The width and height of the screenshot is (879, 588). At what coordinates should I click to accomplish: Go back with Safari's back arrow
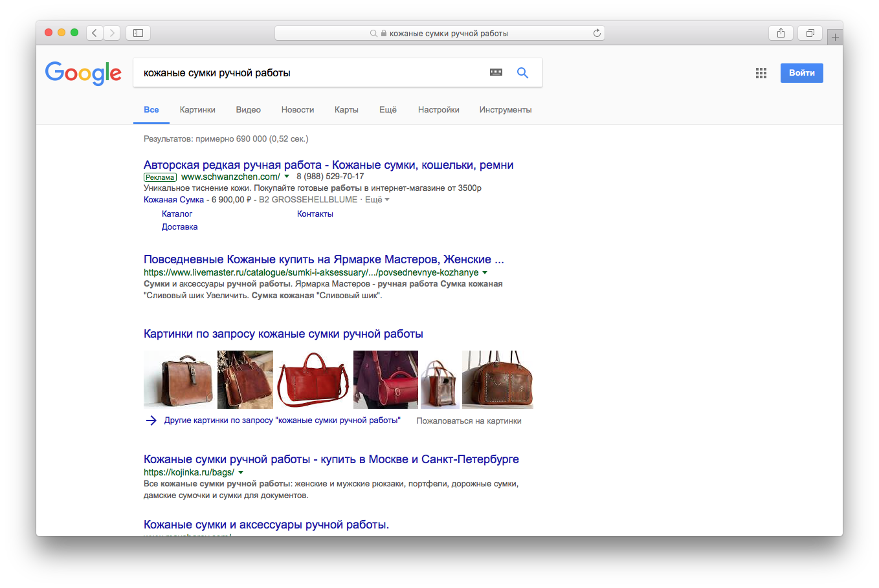click(x=95, y=33)
